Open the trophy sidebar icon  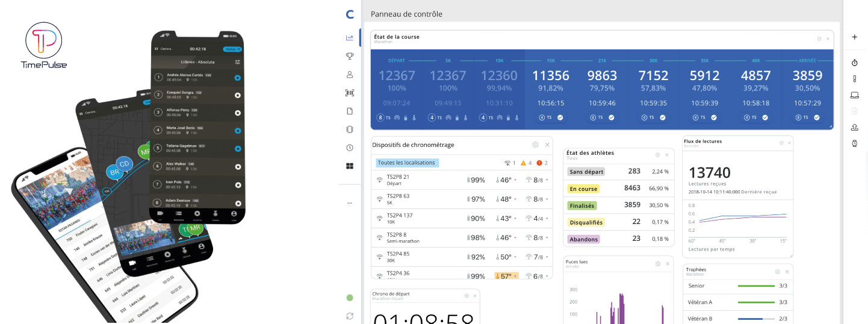click(x=350, y=56)
